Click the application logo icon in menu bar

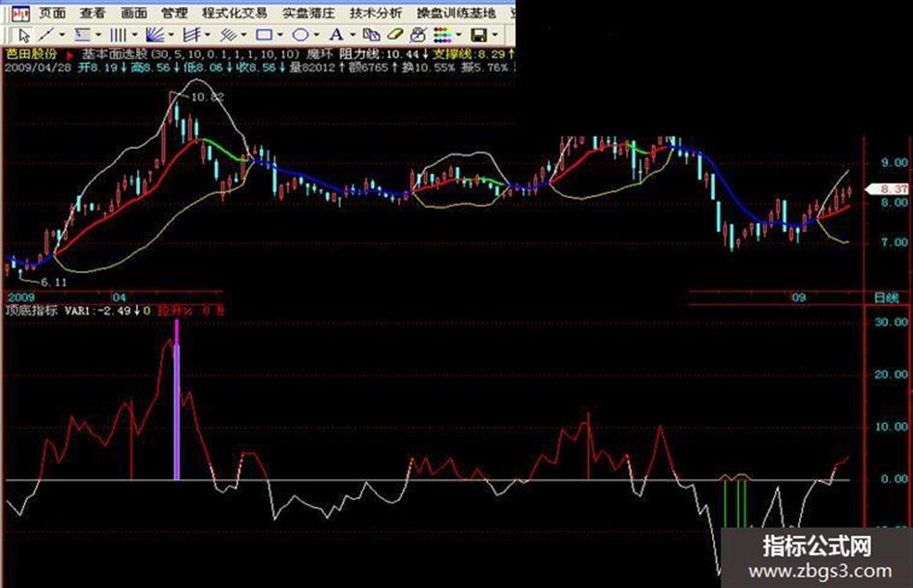coord(20,13)
